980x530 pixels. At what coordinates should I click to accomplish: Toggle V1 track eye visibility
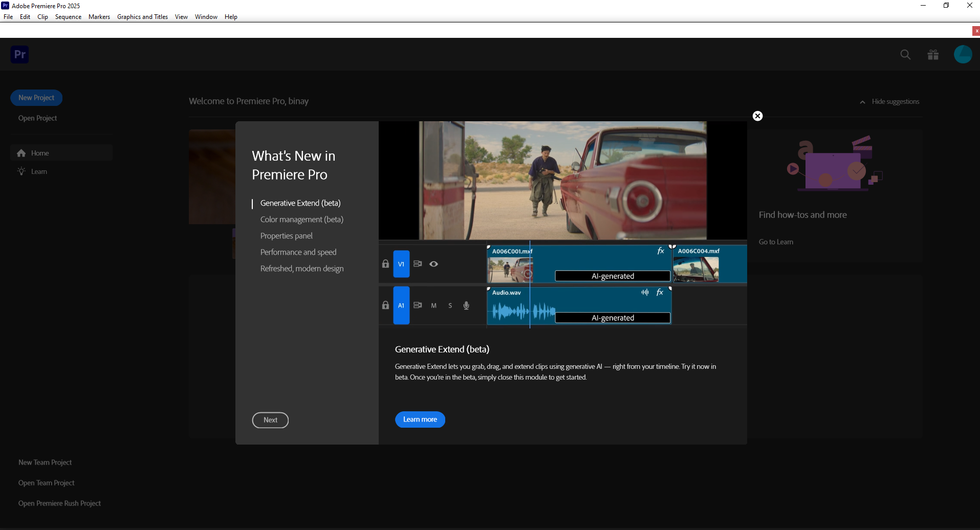(433, 264)
